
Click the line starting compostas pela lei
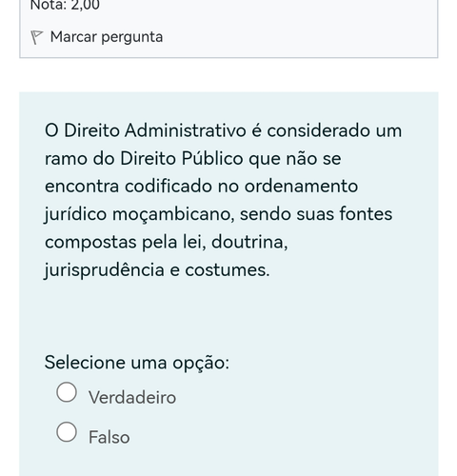(167, 242)
